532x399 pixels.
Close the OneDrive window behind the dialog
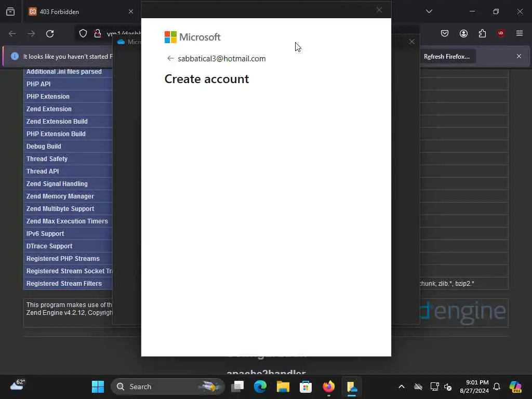click(x=411, y=42)
